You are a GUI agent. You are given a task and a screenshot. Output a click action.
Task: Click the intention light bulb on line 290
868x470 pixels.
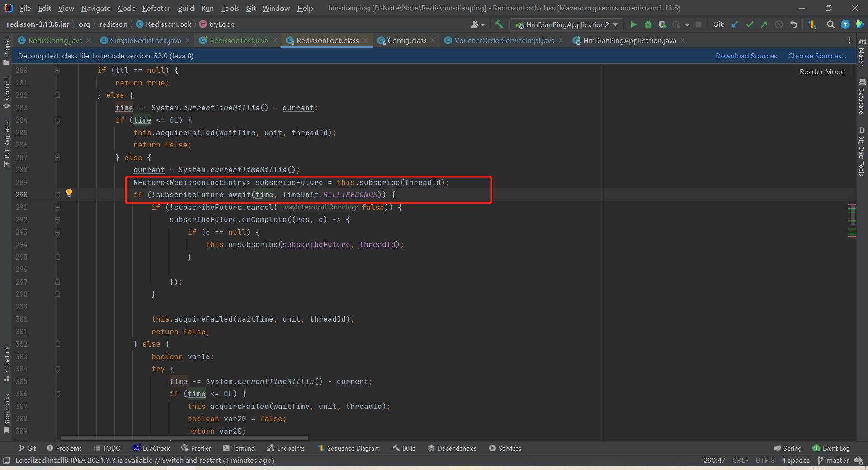[x=69, y=192]
